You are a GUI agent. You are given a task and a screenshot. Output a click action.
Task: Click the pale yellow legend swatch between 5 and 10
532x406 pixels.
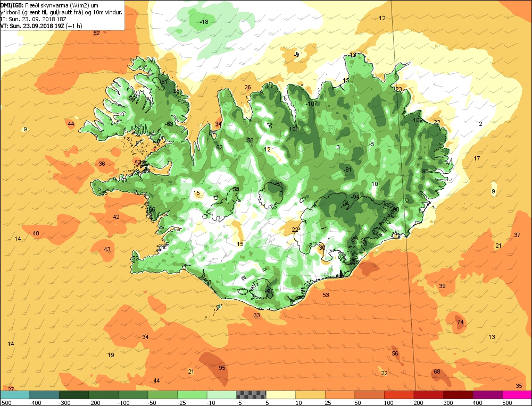point(280,394)
